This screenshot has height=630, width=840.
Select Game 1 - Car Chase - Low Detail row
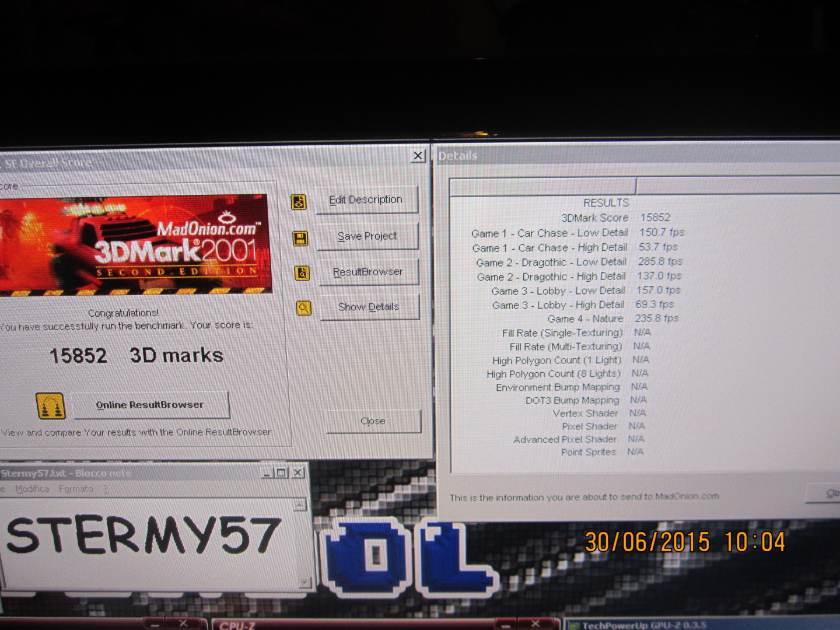577,233
